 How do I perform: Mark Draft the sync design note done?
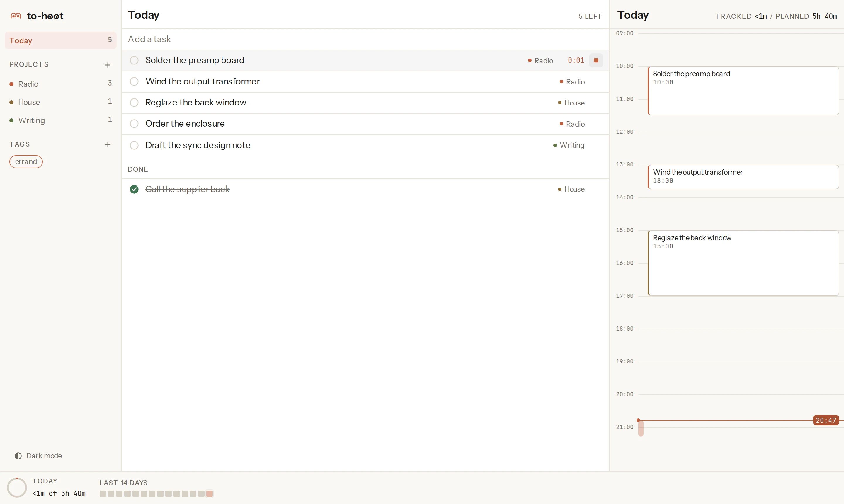(134, 145)
